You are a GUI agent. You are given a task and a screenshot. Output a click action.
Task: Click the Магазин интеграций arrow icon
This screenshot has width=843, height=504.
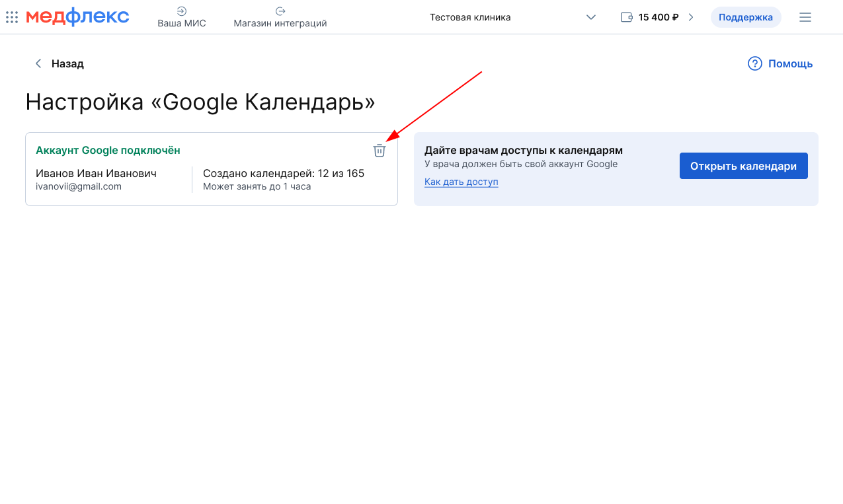pos(280,11)
